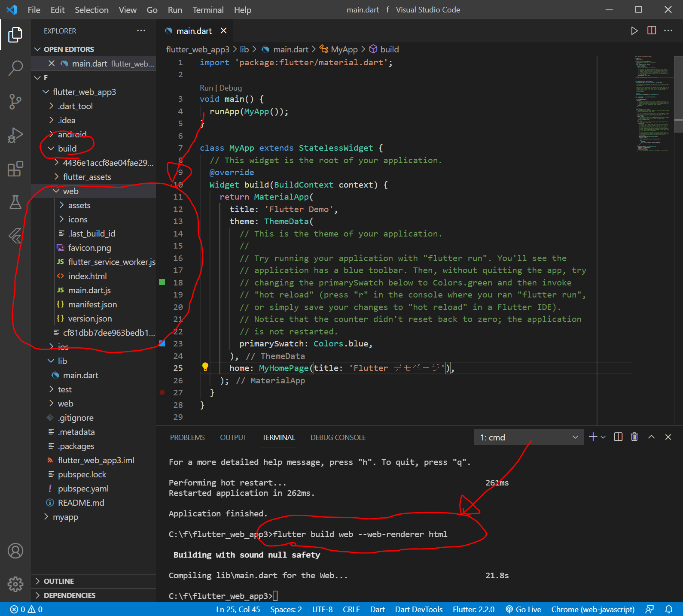Expand the Outline section

pyautogui.click(x=93, y=581)
